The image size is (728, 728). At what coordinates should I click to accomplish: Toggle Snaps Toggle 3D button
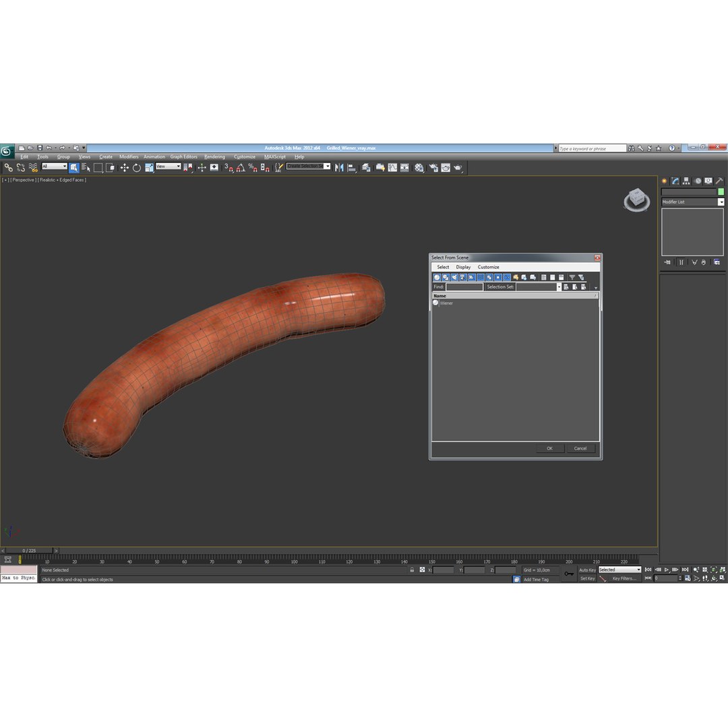coord(229,168)
